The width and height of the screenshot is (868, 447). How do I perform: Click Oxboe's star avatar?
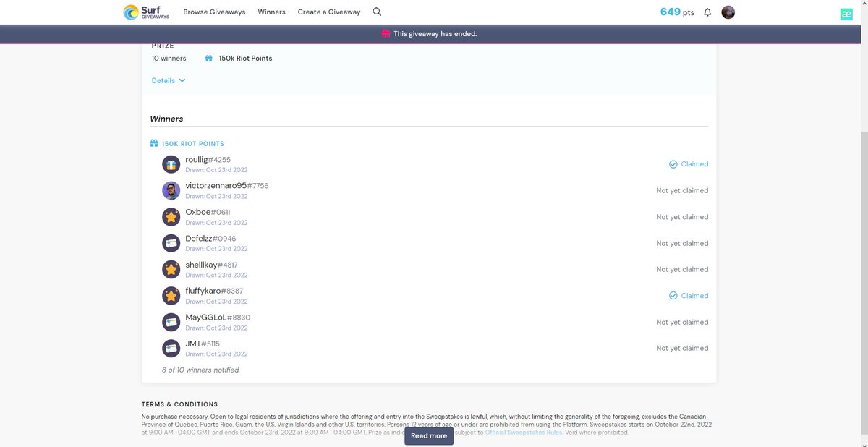pyautogui.click(x=171, y=216)
